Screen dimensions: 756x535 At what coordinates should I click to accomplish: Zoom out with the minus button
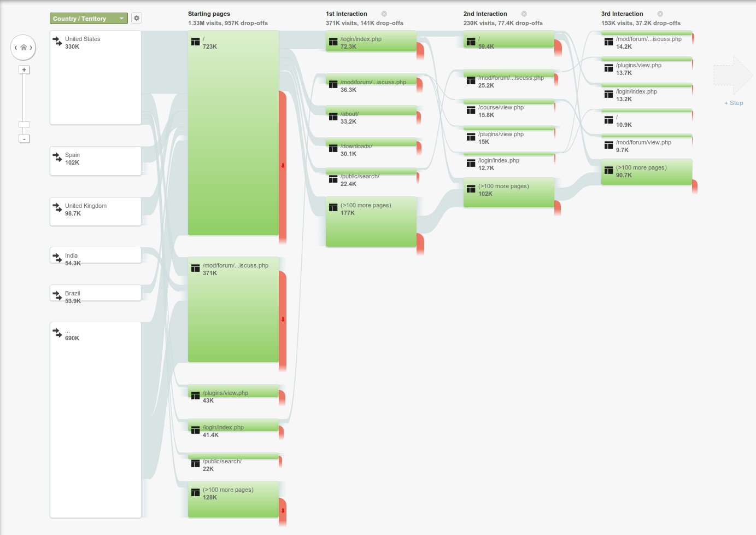(24, 139)
